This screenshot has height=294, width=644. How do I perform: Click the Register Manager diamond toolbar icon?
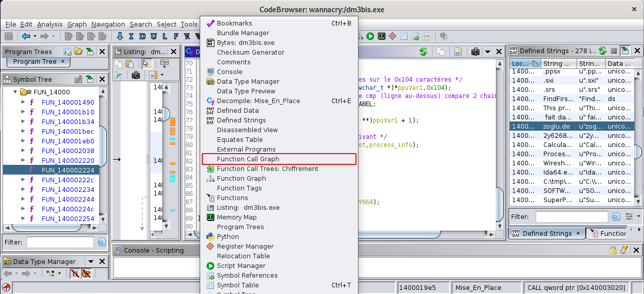(x=392, y=36)
